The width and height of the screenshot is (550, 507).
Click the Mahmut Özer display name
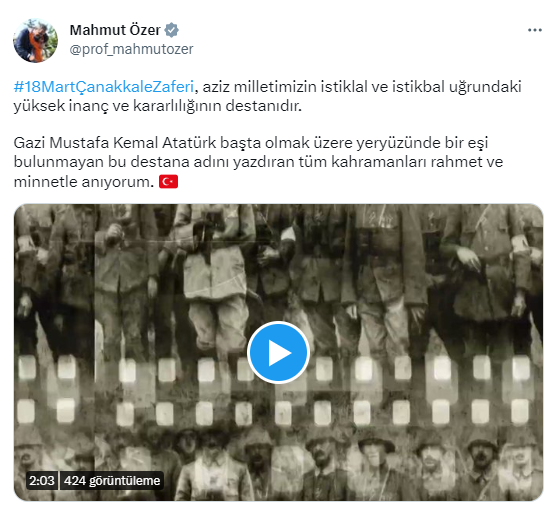115,30
